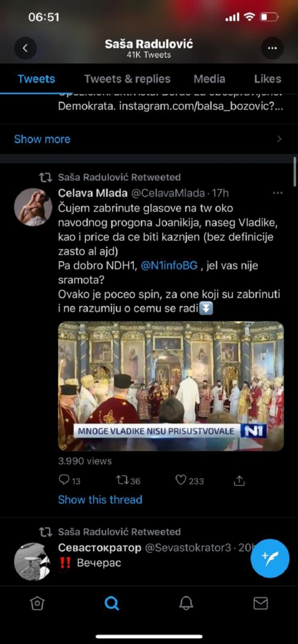Compose a new tweet

point(270,558)
